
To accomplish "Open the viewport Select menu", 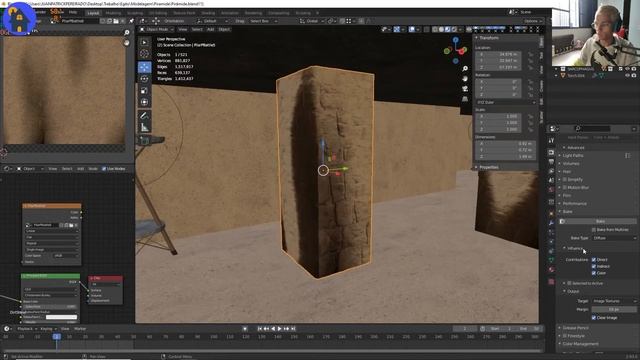I will pos(197,29).
